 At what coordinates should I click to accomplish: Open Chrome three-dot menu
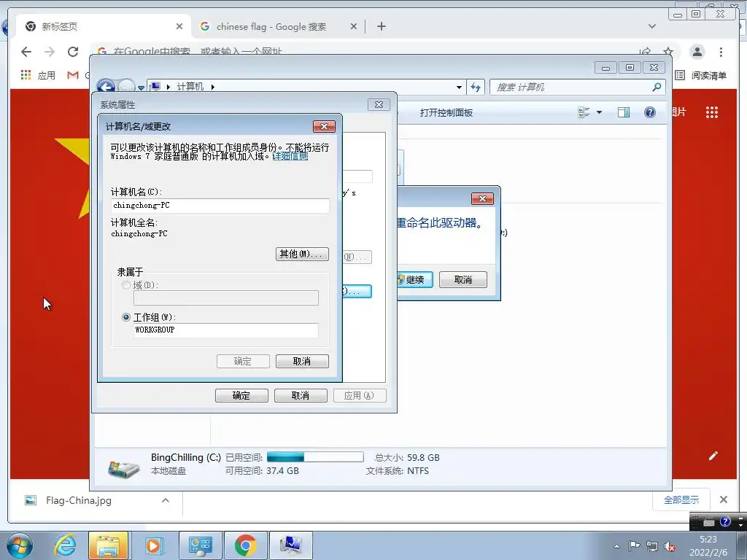click(721, 52)
